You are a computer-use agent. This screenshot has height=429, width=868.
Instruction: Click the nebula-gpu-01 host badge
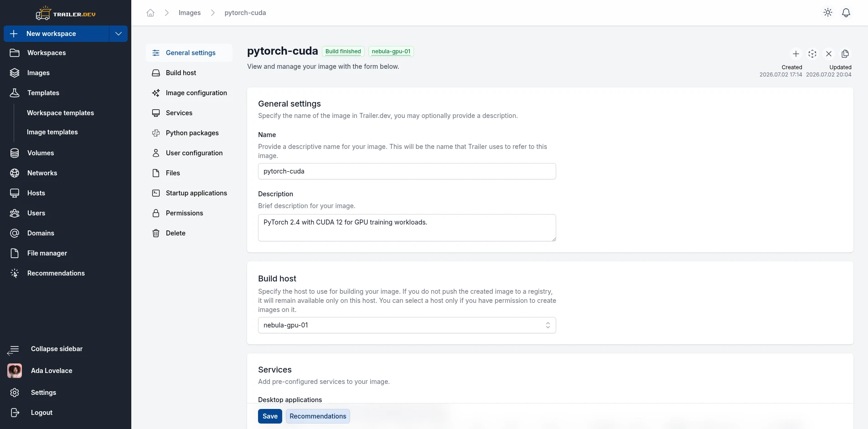click(x=391, y=51)
